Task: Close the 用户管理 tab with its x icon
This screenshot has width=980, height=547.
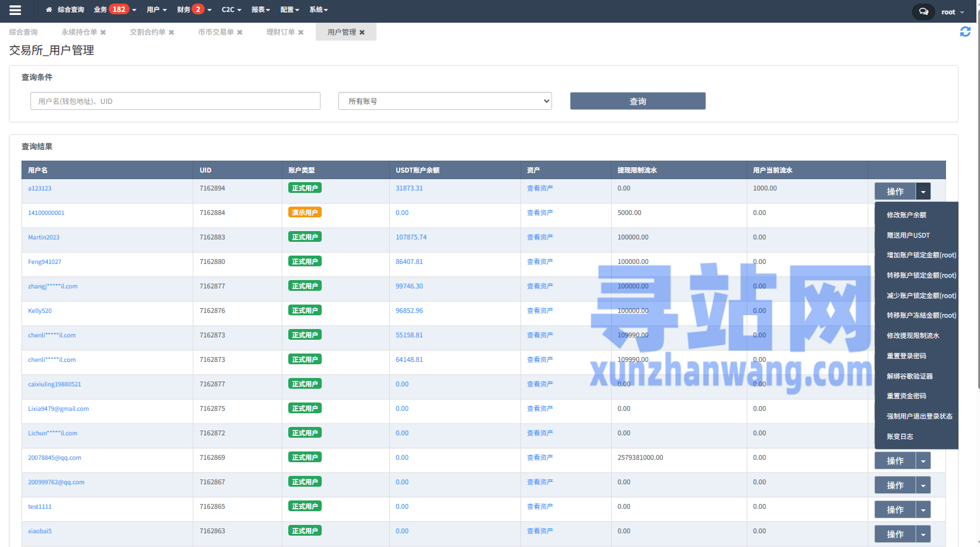Action: click(x=363, y=32)
